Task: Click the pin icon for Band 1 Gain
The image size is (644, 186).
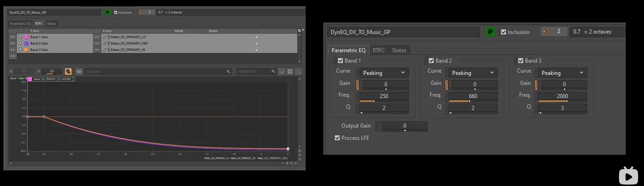Action: (20, 37)
